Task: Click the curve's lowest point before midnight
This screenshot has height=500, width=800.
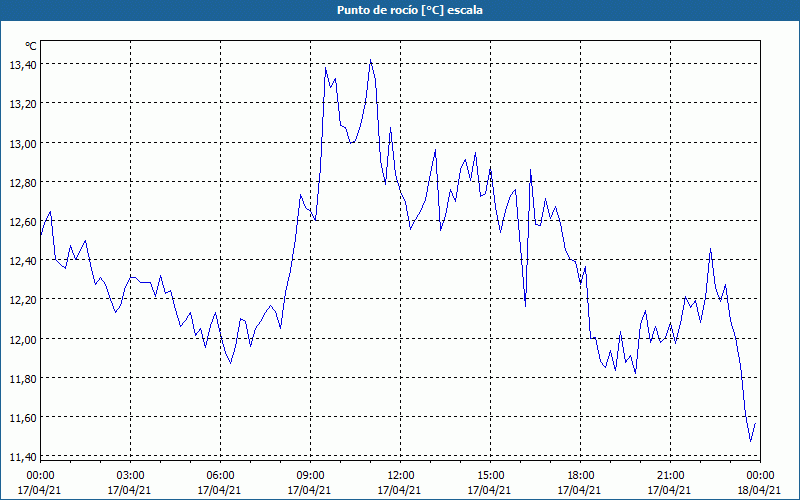Action: click(751, 441)
